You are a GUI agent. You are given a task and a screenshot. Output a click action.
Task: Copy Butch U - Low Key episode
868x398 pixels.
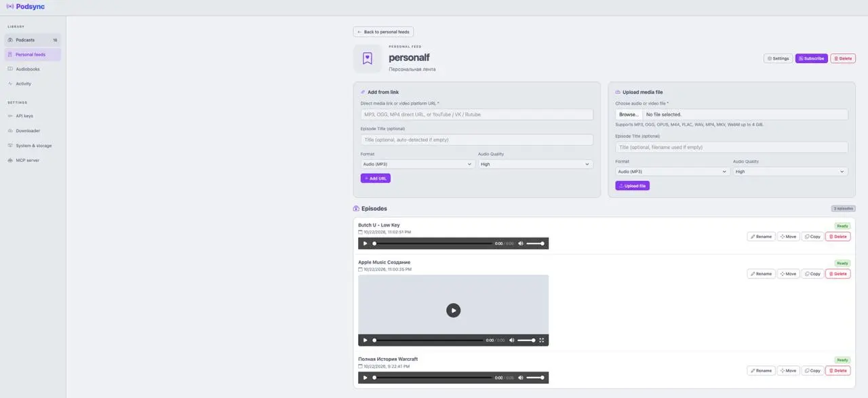(812, 237)
